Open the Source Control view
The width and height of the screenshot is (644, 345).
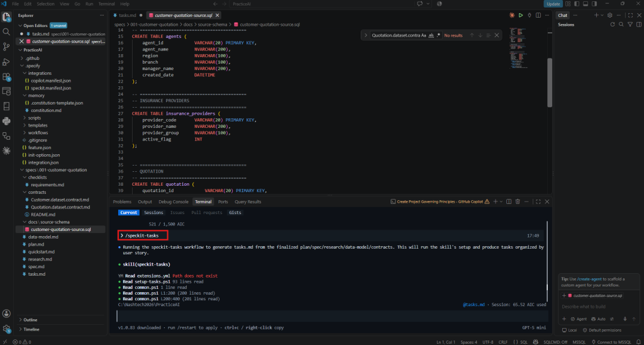coord(6,47)
